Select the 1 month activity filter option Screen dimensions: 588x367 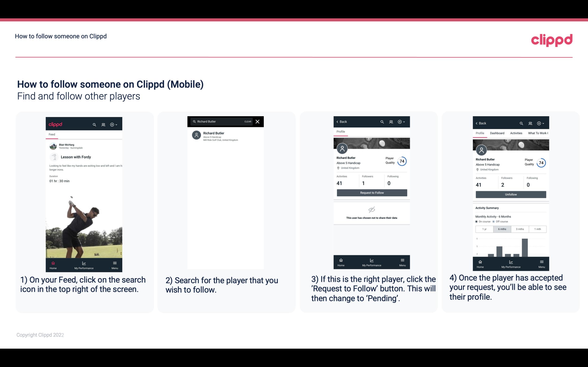(537, 229)
